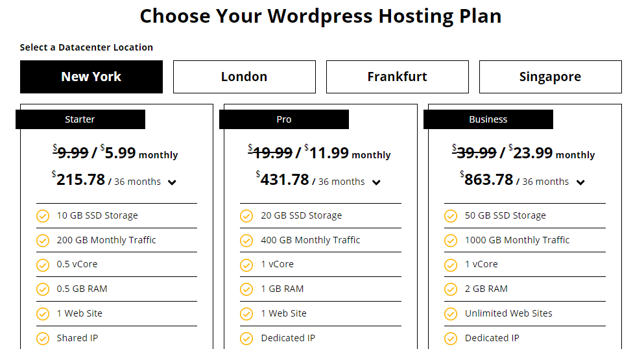This screenshot has width=644, height=349.
Task: Click the Business plan header label
Action: tap(488, 119)
